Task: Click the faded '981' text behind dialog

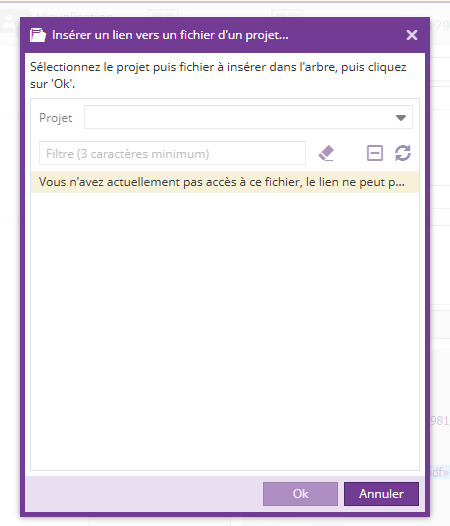Action: coord(440,420)
